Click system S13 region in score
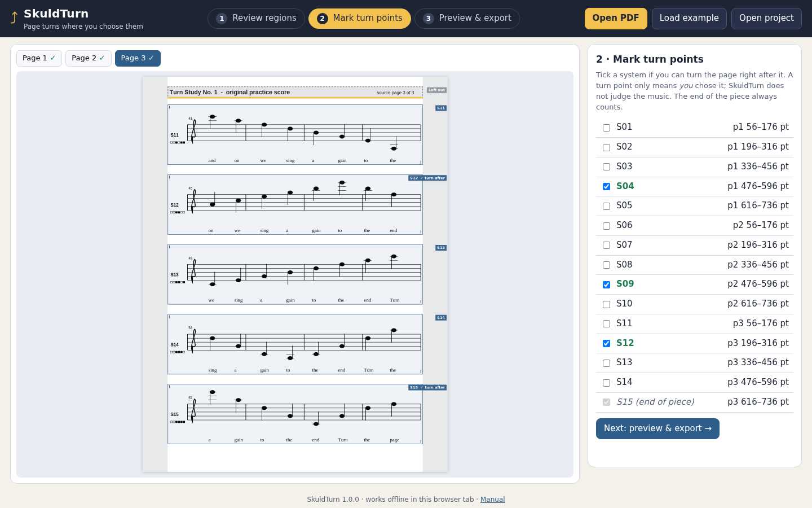The image size is (812, 508). click(x=295, y=274)
